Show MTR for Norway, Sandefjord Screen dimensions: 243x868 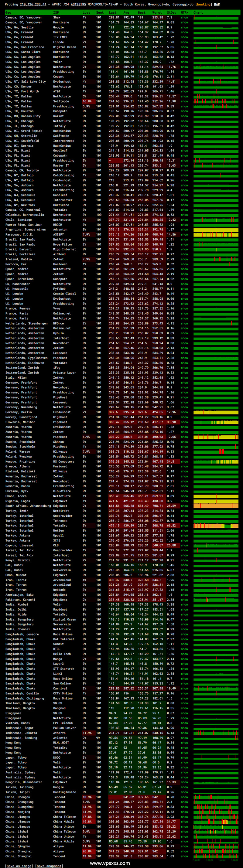point(184,417)
